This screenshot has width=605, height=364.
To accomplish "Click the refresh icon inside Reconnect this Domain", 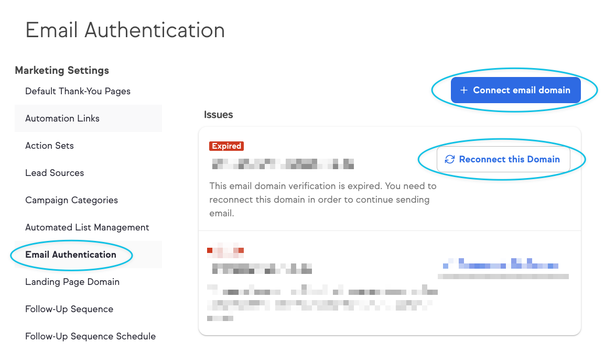I will tap(450, 159).
